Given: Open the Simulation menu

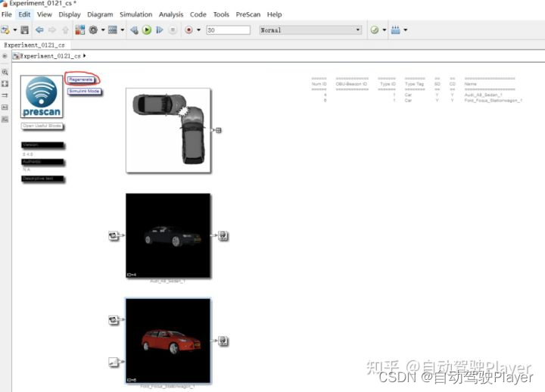Looking at the screenshot, I should 136,14.
